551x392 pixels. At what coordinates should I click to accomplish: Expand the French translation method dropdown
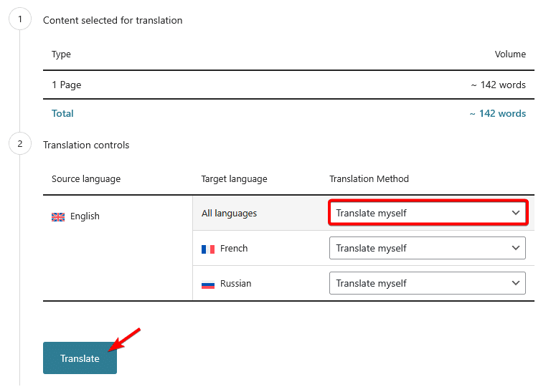[428, 248]
